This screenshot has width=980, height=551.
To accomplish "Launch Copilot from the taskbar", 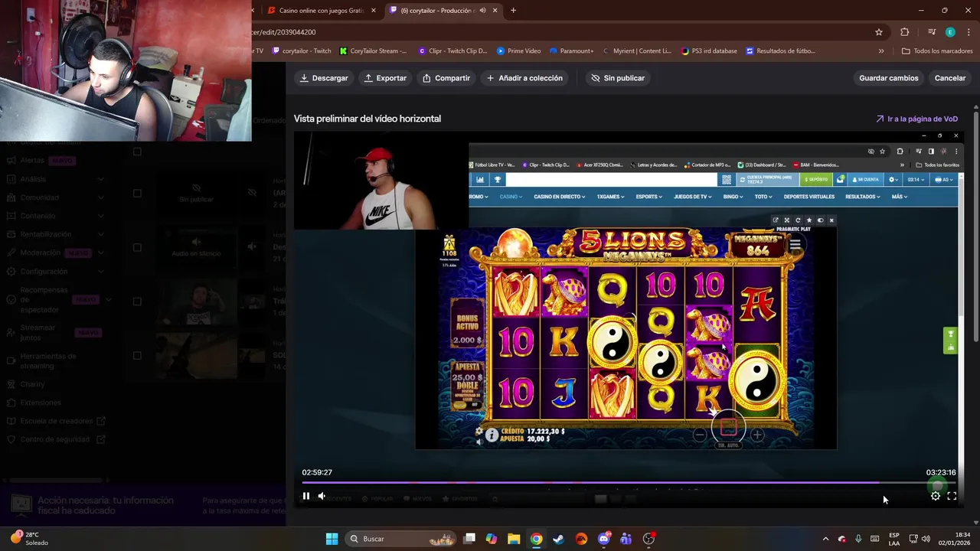I will point(492,539).
